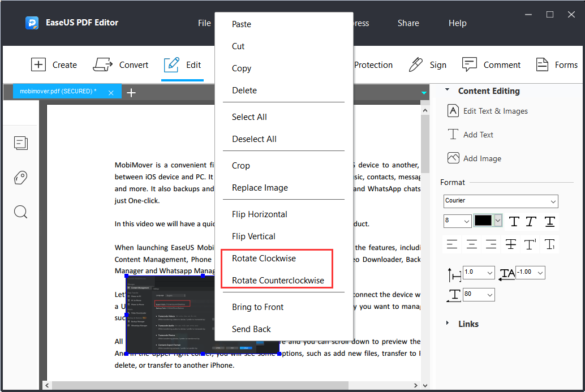Enable superscript text formatting
This screenshot has width=585, height=392.
coord(530,244)
